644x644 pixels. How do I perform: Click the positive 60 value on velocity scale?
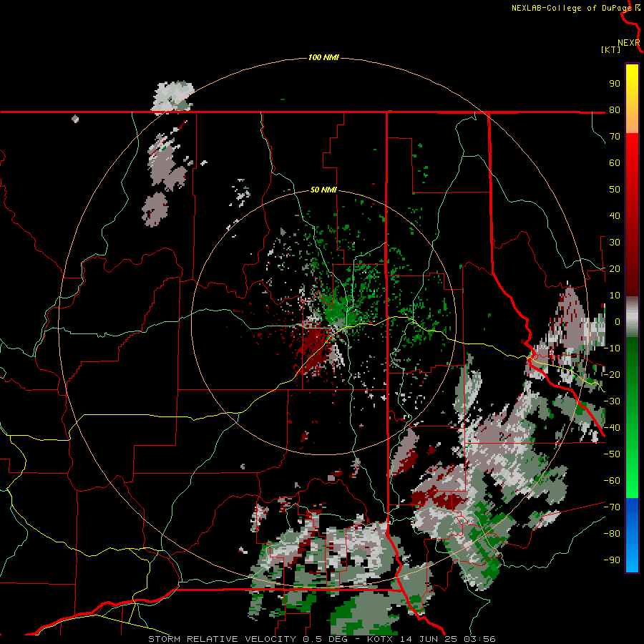point(615,162)
